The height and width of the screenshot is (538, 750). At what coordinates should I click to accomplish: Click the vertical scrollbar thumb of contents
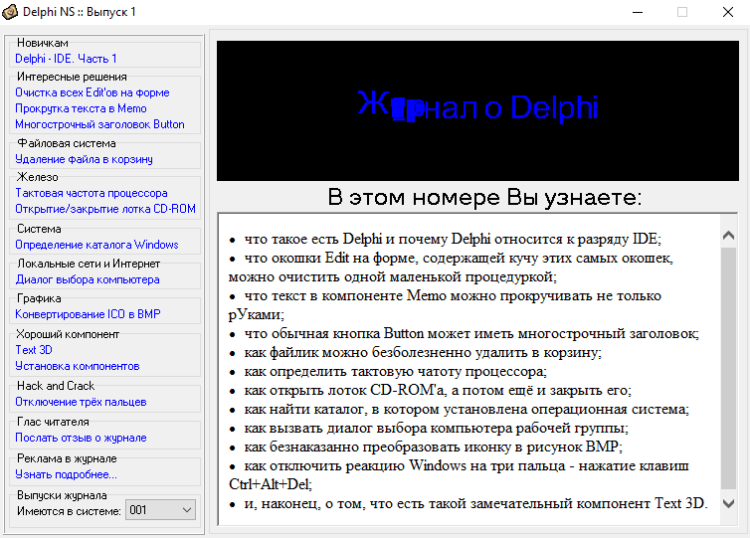click(728, 368)
